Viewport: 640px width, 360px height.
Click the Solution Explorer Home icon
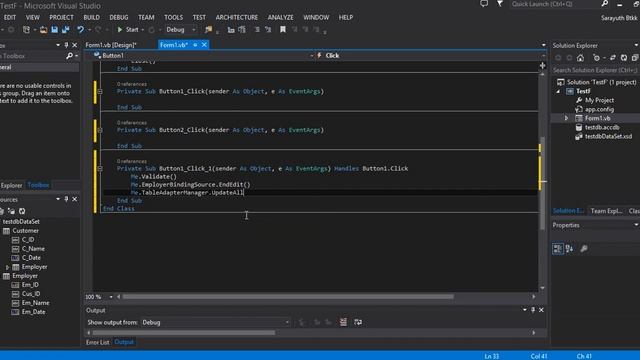pyautogui.click(x=580, y=58)
